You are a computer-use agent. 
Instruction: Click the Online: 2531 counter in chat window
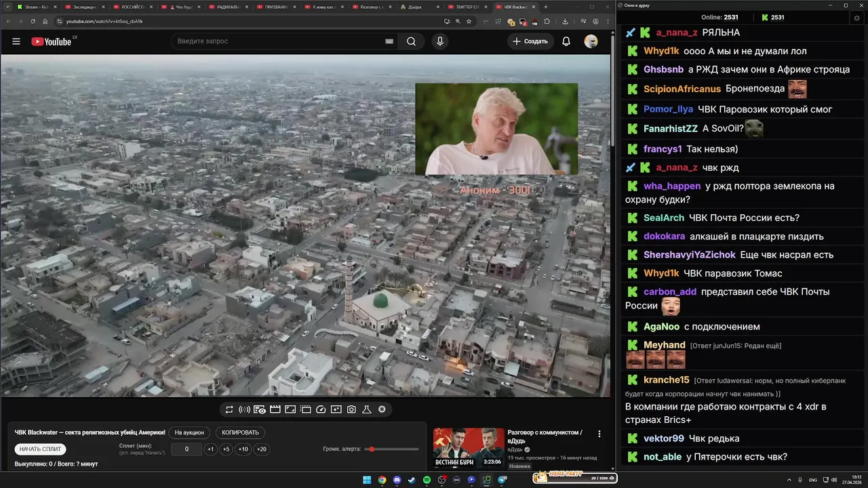(719, 18)
